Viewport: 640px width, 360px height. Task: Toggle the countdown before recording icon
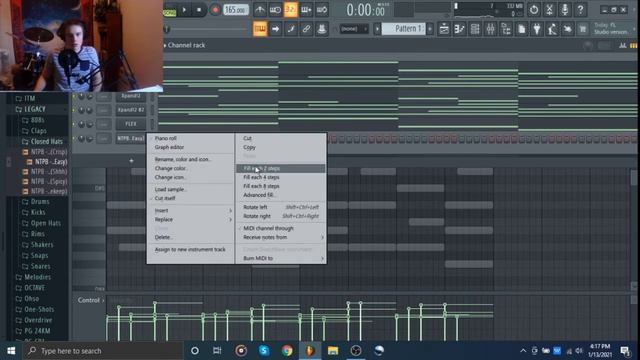click(x=291, y=9)
